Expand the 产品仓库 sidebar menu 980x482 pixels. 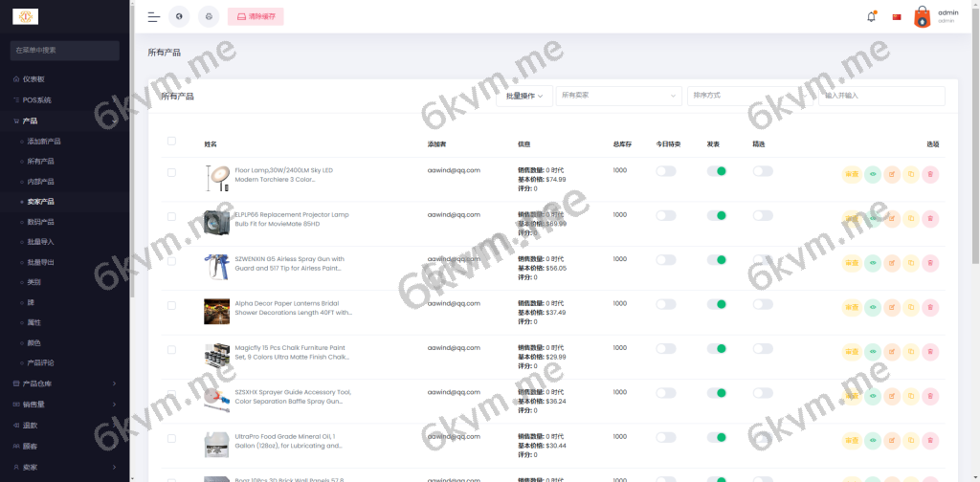point(64,383)
